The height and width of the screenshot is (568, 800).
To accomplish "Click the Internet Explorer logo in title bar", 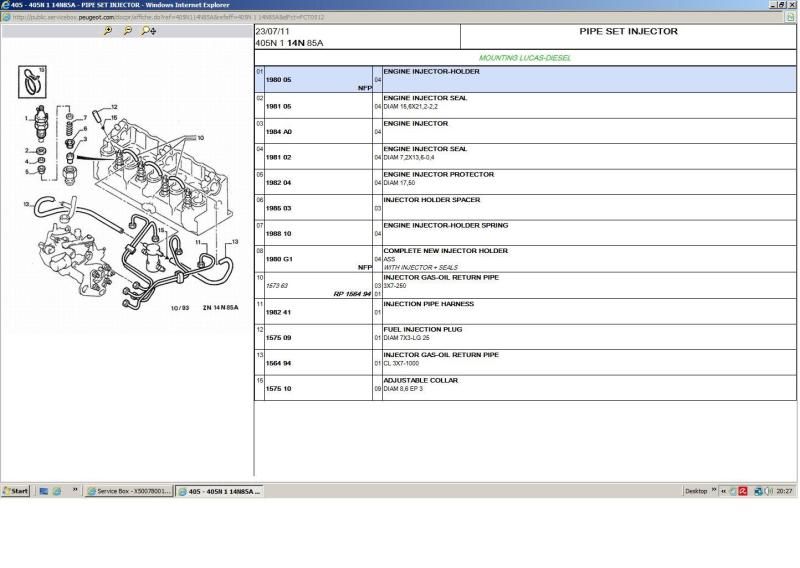I will coord(5,5).
